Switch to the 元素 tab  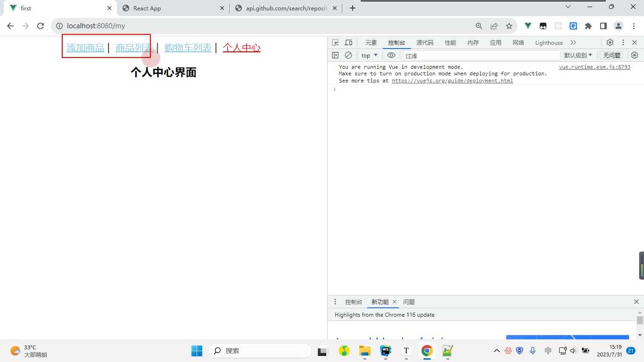tap(371, 42)
